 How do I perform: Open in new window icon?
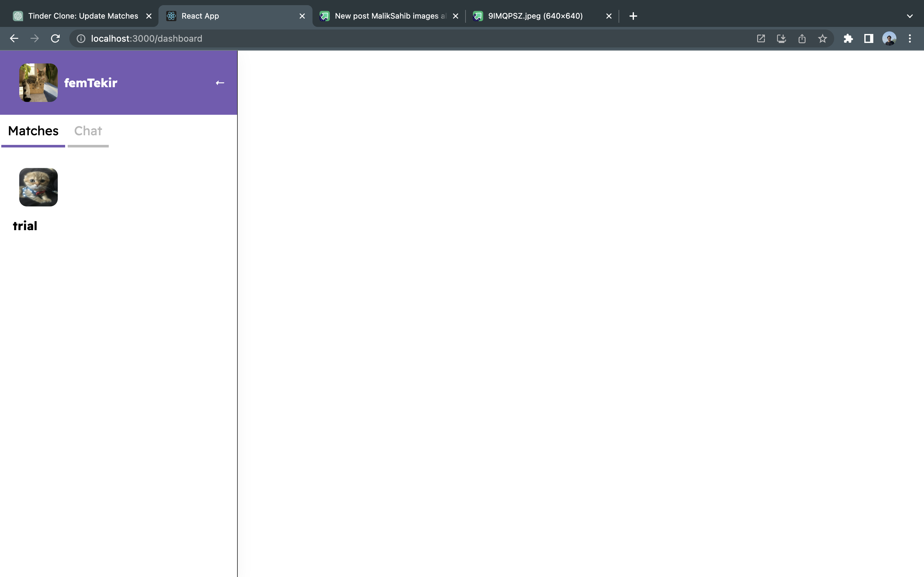(x=761, y=38)
